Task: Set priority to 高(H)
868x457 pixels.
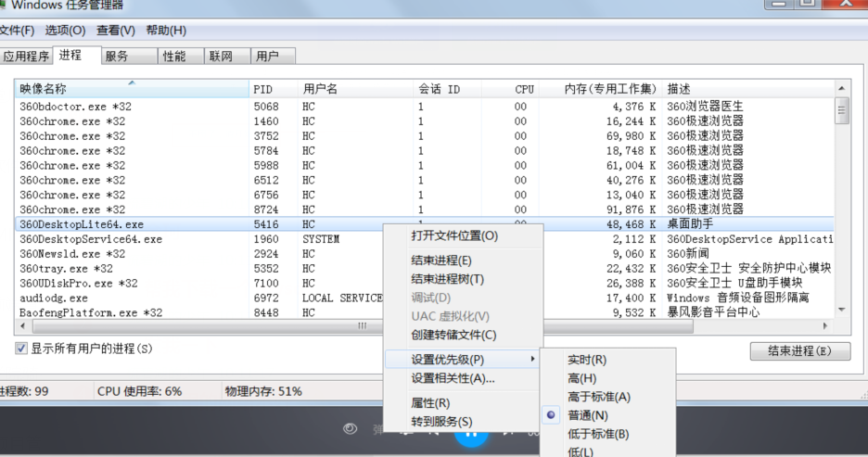Action: [x=607, y=378]
